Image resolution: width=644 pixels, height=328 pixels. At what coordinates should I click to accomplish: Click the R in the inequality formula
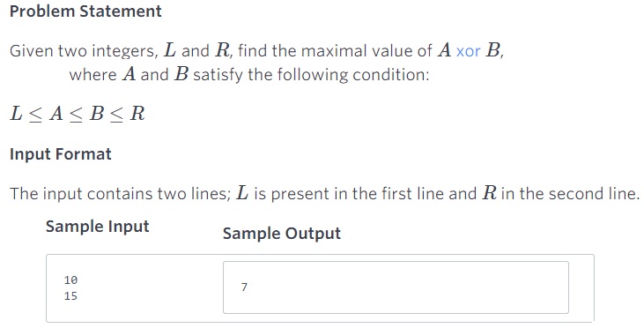point(137,114)
